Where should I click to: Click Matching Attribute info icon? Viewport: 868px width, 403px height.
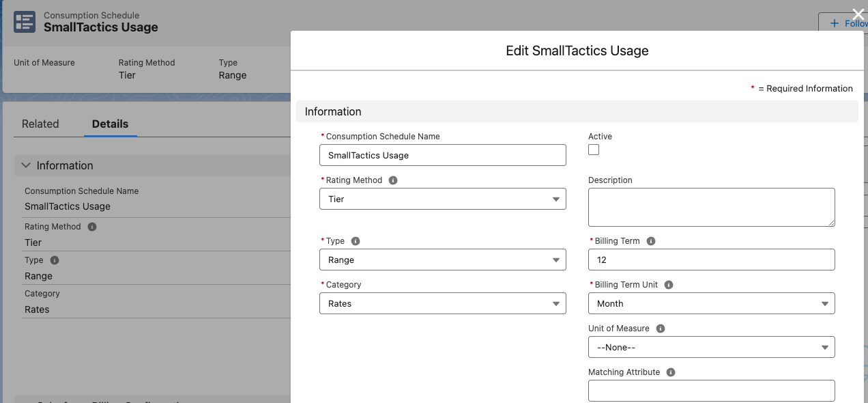[671, 372]
